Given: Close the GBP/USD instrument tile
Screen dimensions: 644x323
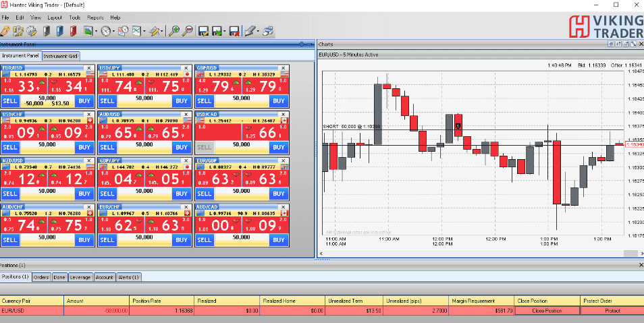Looking at the screenshot, I should point(283,68).
